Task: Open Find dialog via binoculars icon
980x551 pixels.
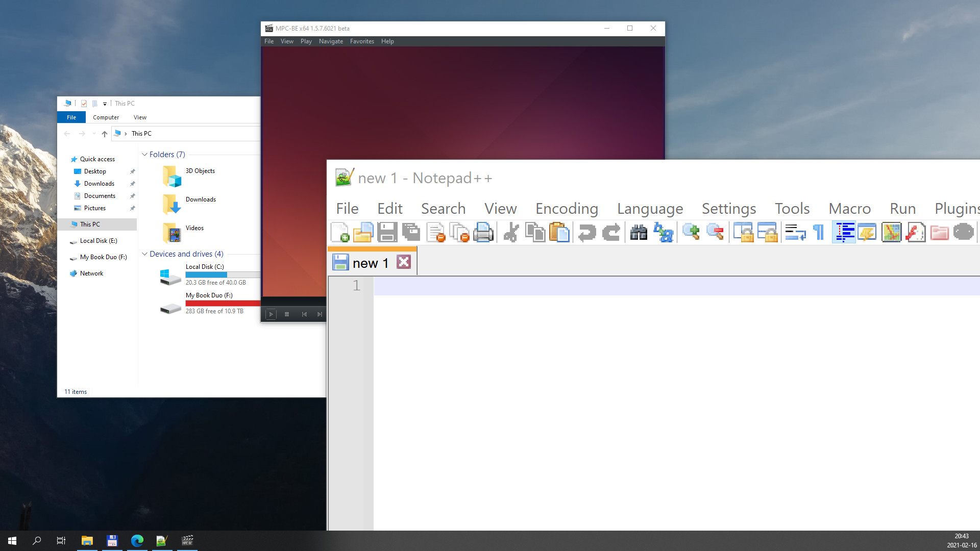Action: pyautogui.click(x=638, y=232)
